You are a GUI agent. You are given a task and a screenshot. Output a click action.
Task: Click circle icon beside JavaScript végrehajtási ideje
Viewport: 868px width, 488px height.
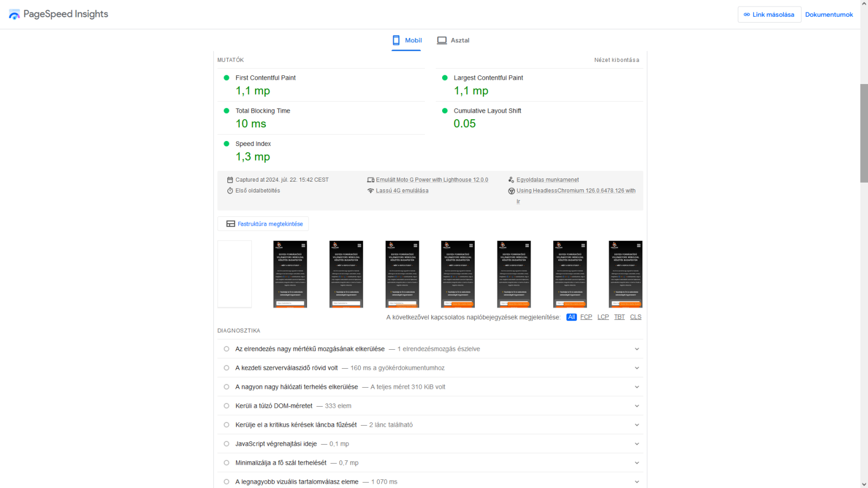226,444
